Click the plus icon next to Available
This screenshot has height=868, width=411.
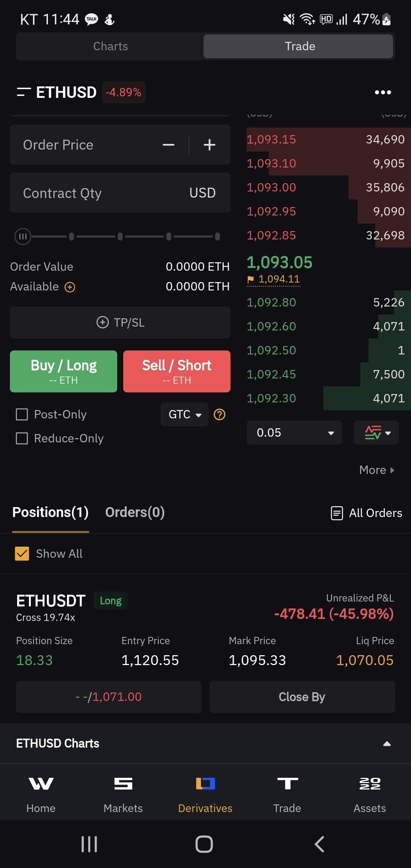click(x=70, y=287)
